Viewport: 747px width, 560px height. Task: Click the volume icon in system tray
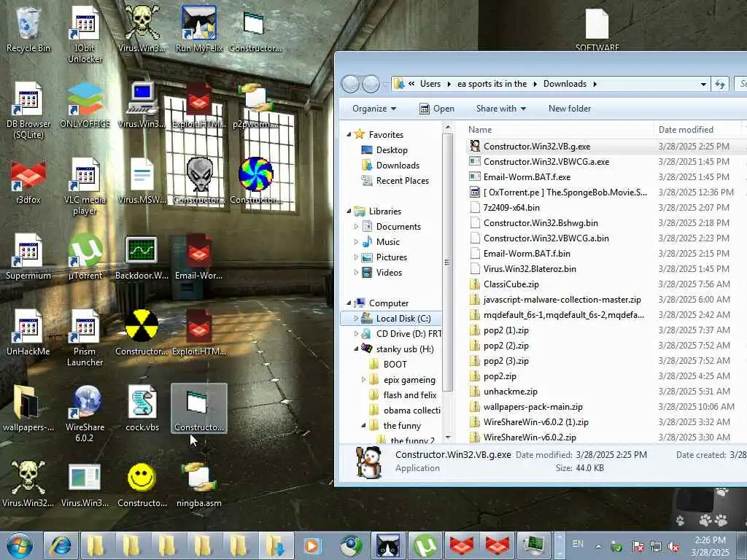674,547
